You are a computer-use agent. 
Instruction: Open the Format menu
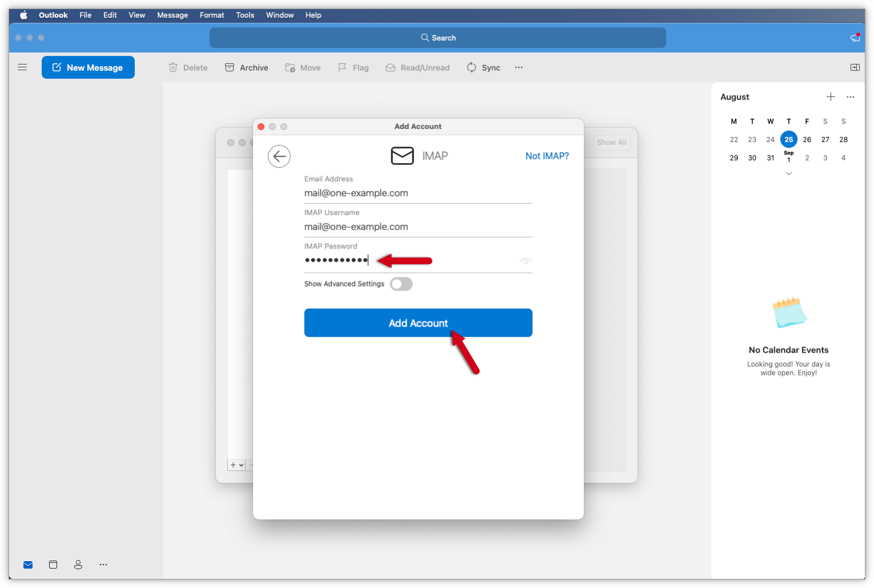(212, 15)
